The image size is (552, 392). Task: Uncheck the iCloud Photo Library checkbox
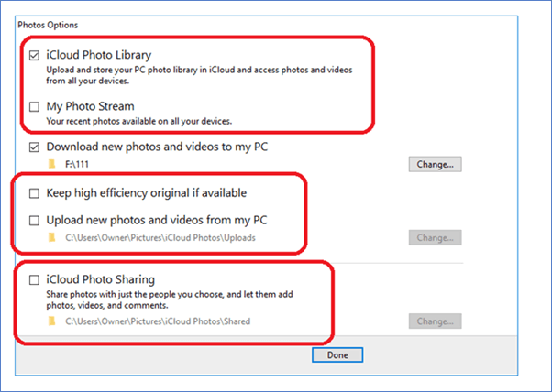35,56
